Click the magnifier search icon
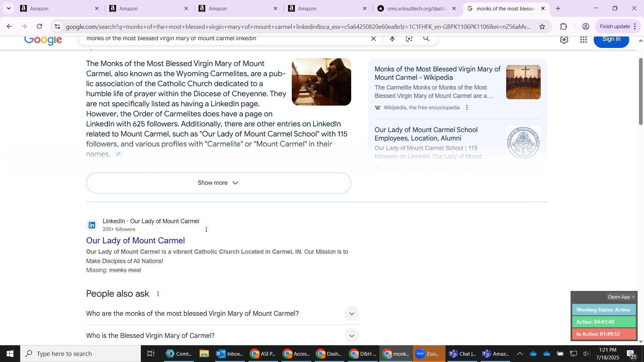Viewport: 644px width, 362px height. click(x=426, y=39)
